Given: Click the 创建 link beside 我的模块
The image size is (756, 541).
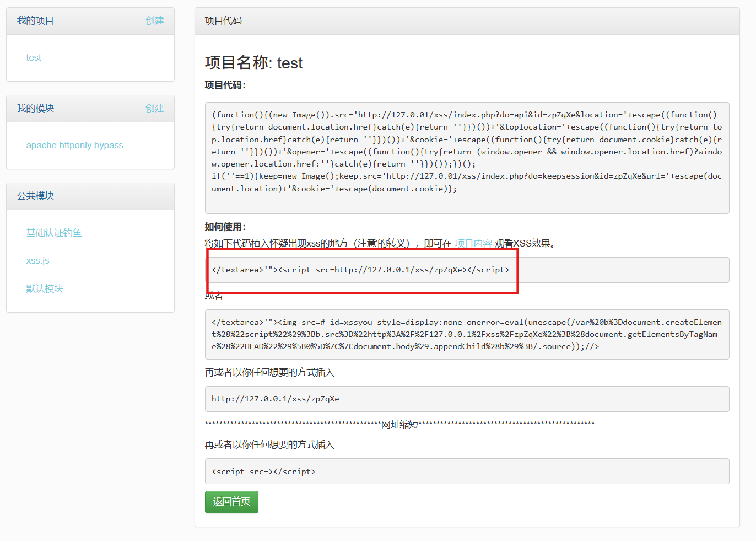Looking at the screenshot, I should [x=155, y=108].
